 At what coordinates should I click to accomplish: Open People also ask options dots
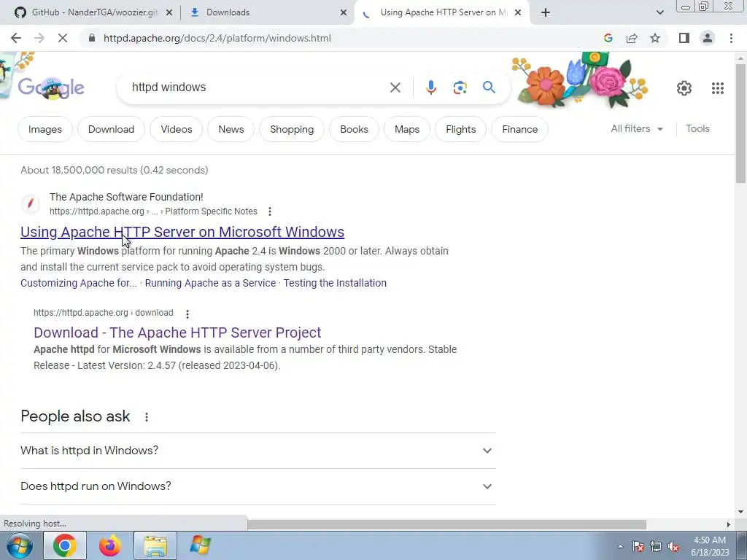(x=146, y=416)
